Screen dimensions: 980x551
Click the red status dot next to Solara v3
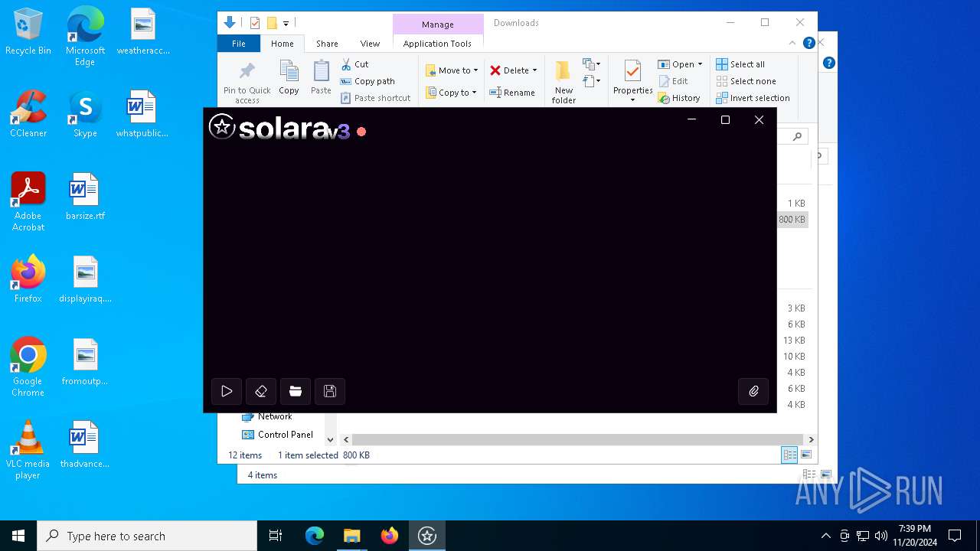pyautogui.click(x=361, y=132)
